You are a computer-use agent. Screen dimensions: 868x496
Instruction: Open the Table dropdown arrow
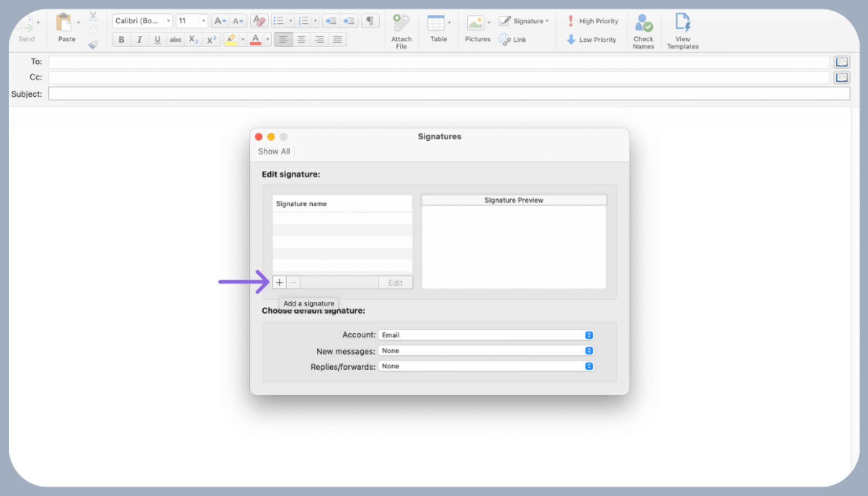tap(449, 22)
